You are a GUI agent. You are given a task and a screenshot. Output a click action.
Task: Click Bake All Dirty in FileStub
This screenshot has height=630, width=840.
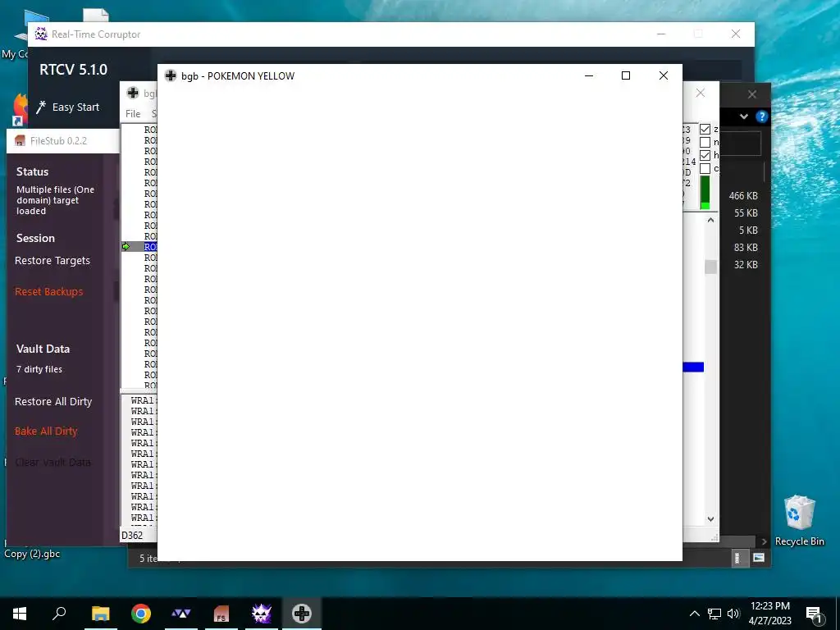(46, 431)
